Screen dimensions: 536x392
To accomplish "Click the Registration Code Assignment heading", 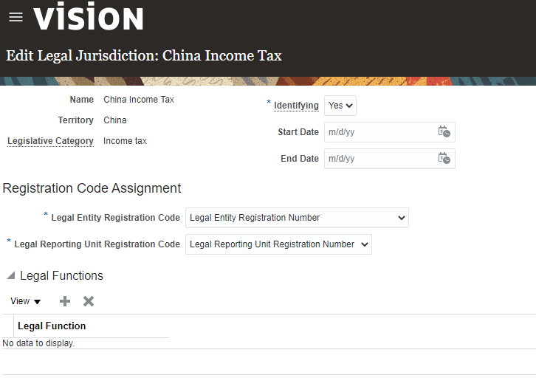I will point(92,188).
